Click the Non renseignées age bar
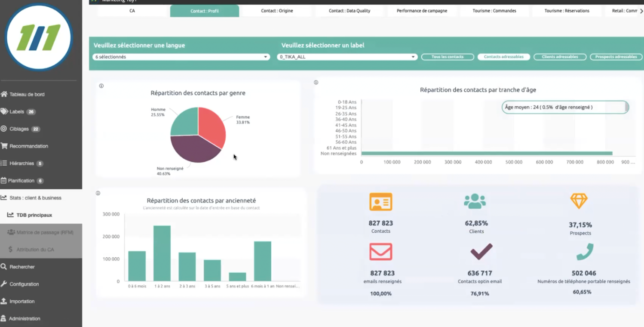 point(487,153)
